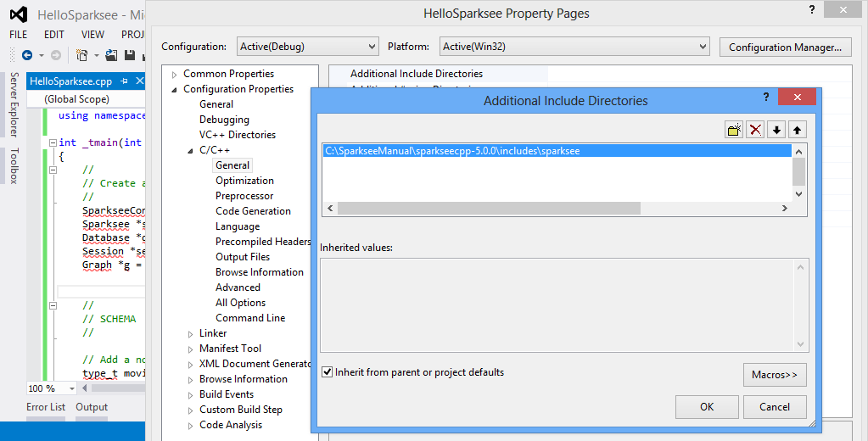Open the Platform dropdown Active(Win32)
868x441 pixels.
tap(574, 47)
